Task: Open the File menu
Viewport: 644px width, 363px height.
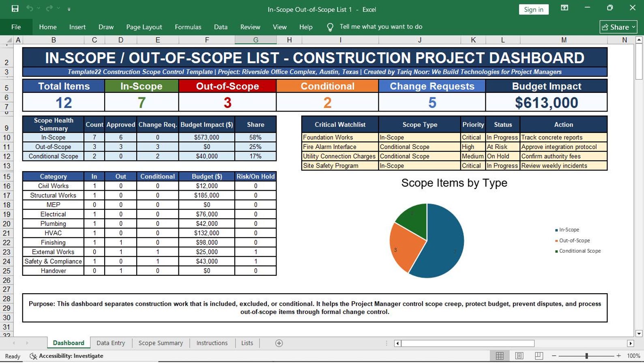Action: (16, 27)
